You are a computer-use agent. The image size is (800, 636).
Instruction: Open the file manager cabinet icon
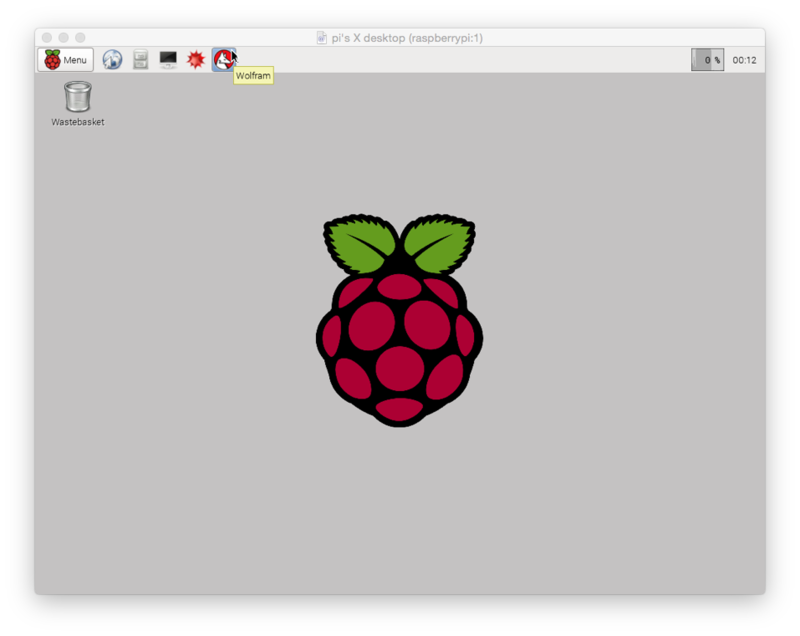(140, 60)
